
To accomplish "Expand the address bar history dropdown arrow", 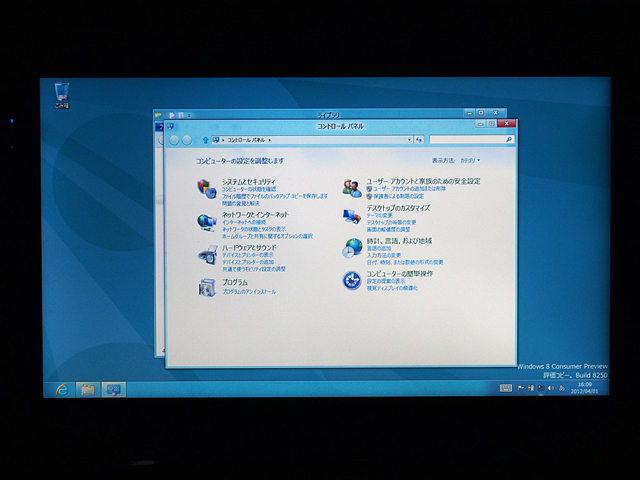I will 409,140.
